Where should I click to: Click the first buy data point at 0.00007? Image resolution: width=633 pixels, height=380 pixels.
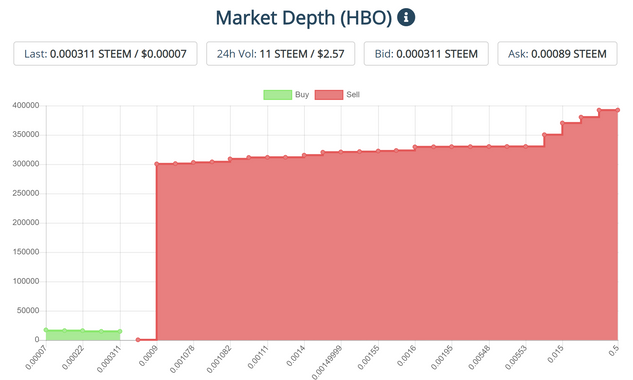click(46, 330)
